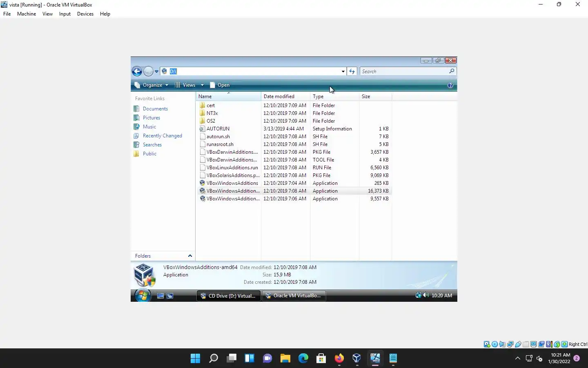Sort by the Size column header

375,96
